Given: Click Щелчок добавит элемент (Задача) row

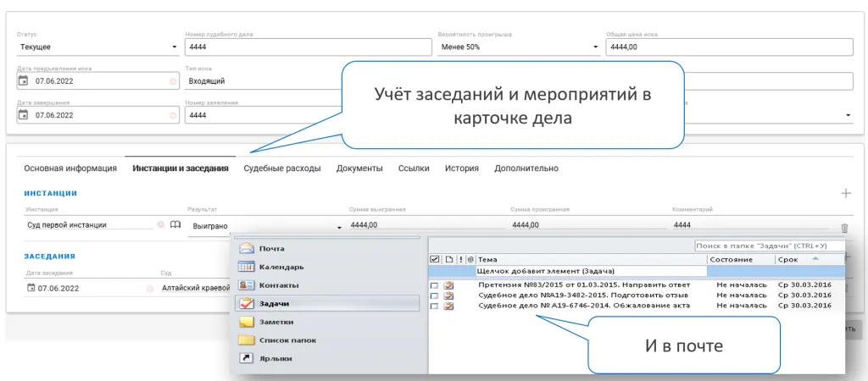Looking at the screenshot, I should click(592, 271).
